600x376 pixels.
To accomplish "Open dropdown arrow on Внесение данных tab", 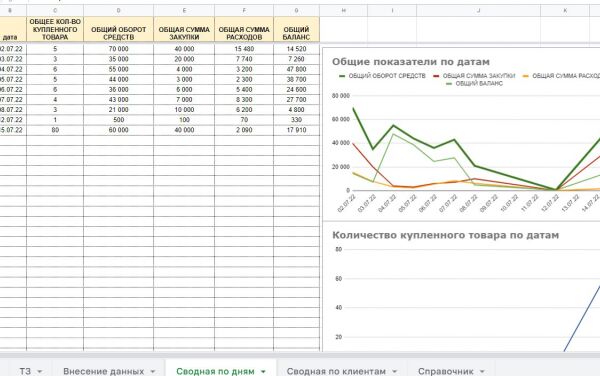I will [153, 371].
